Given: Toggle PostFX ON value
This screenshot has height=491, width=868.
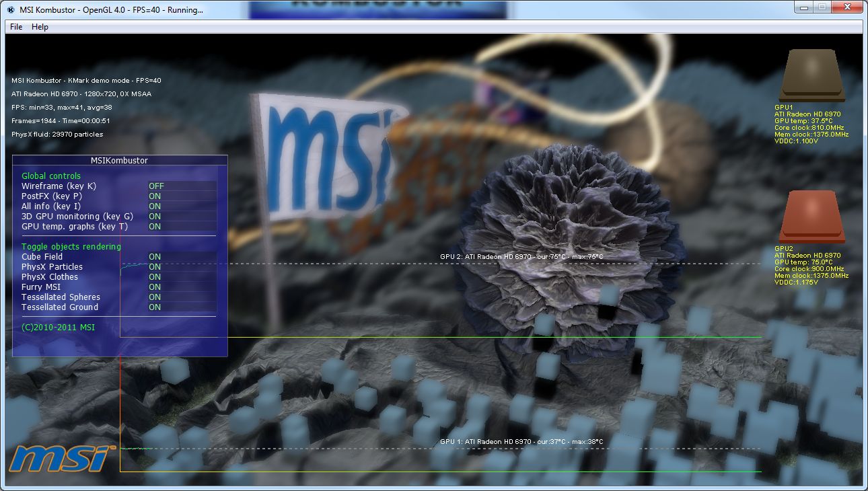Looking at the screenshot, I should tap(155, 196).
